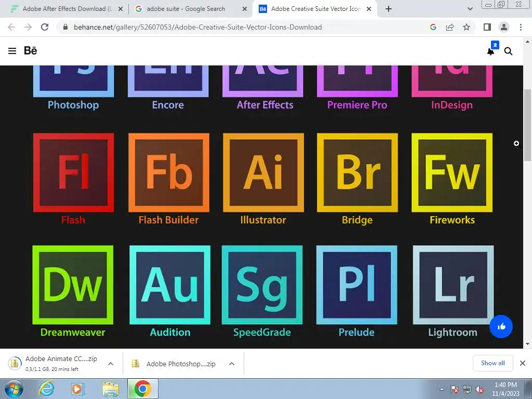This screenshot has height=399, width=532.
Task: View site info lock icon
Action: click(65, 27)
